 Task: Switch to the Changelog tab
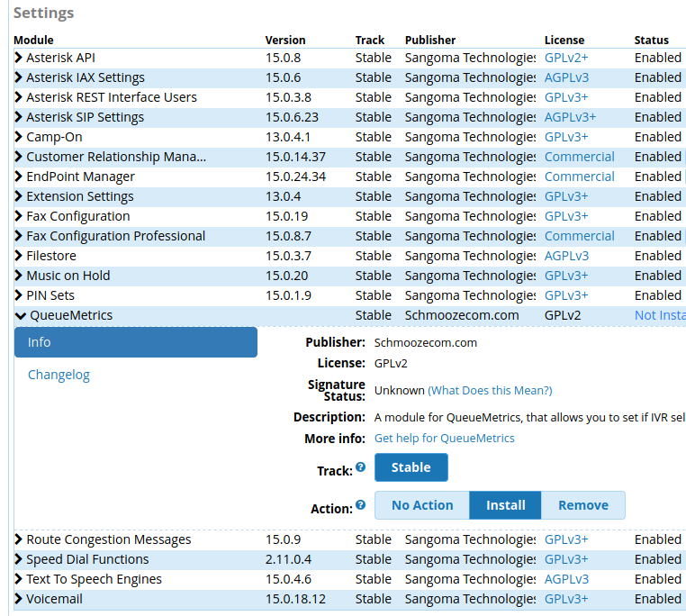pyautogui.click(x=59, y=375)
